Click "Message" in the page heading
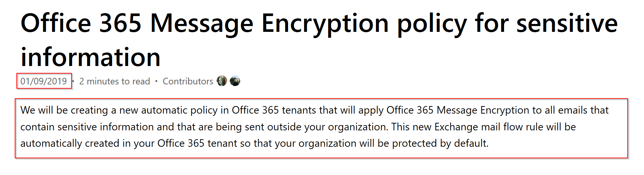 click(202, 24)
